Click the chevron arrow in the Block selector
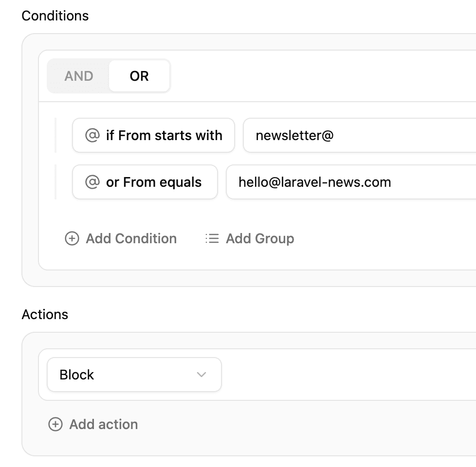This screenshot has width=476, height=467. (201, 375)
